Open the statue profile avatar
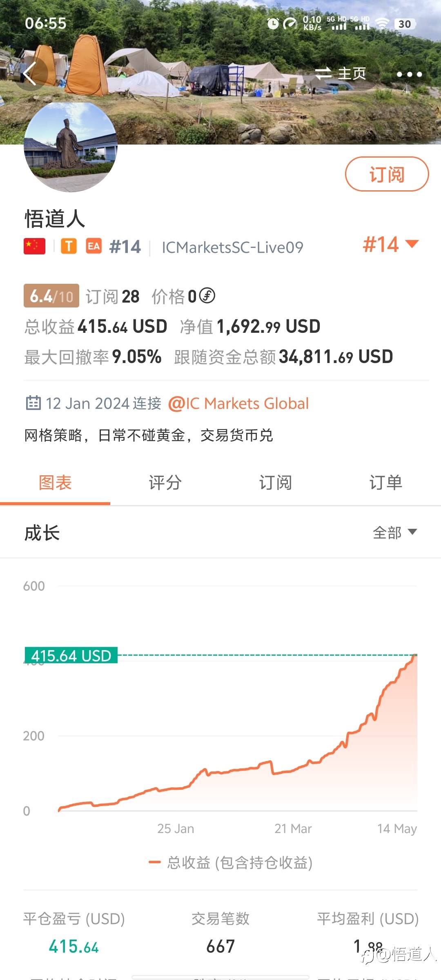Image resolution: width=441 pixels, height=980 pixels. tap(71, 147)
